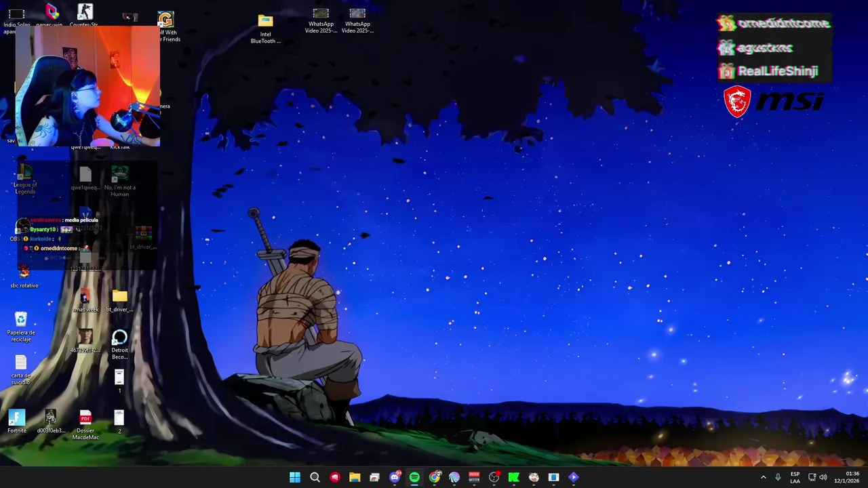This screenshot has width=868, height=488.
Task: Open the d003f0eb3 image file
Action: (51, 422)
